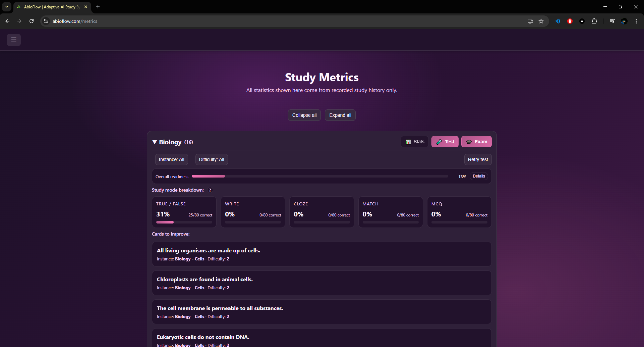644x347 pixels.
Task: Open the media playback control icon
Action: click(x=612, y=21)
